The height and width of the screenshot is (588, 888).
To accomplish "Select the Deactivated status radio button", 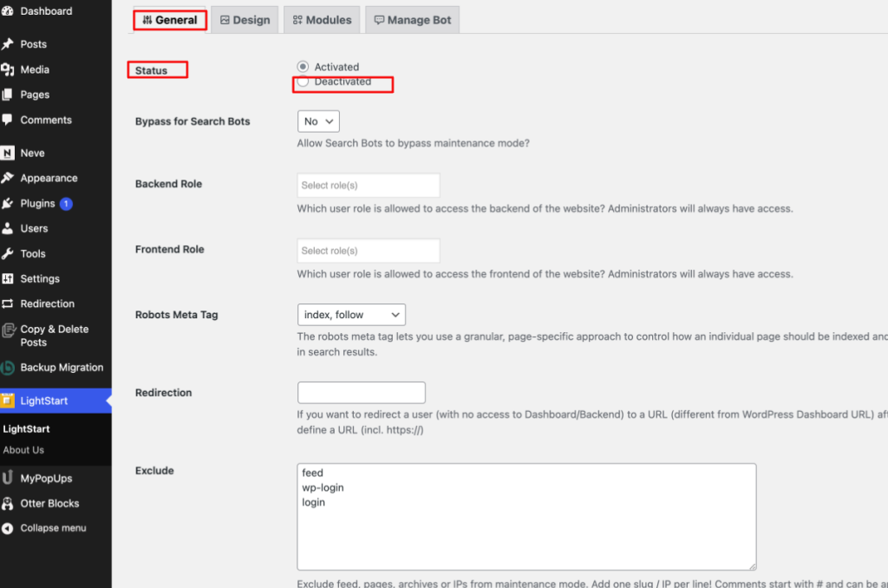I will tap(303, 82).
